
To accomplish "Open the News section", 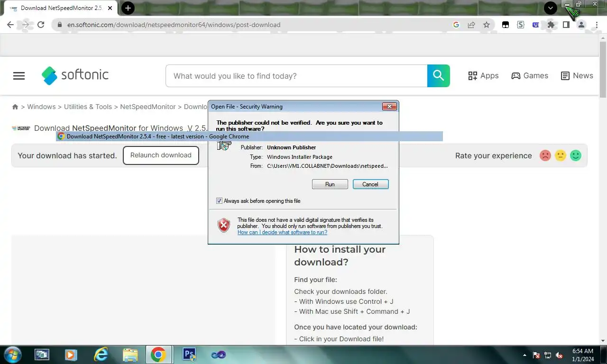I will (577, 76).
